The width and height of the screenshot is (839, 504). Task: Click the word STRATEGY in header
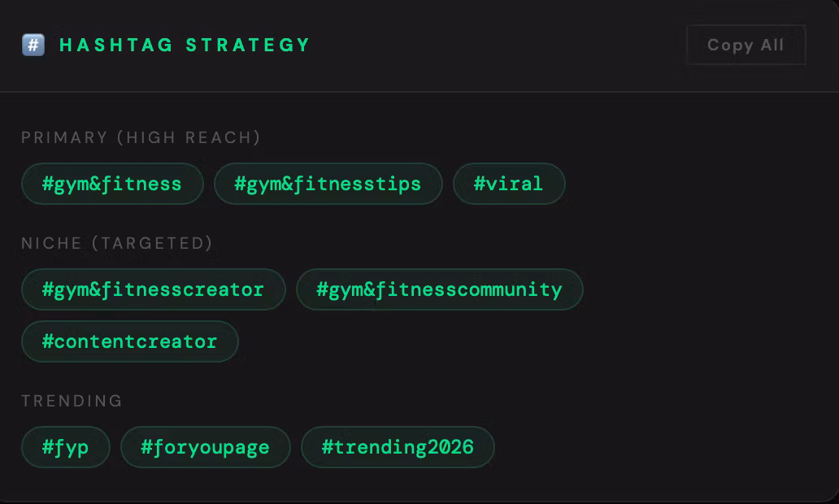[x=248, y=45]
